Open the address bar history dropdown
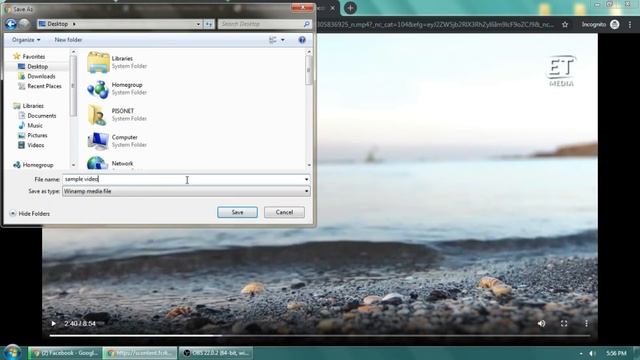This screenshot has width=640, height=360. click(198, 24)
